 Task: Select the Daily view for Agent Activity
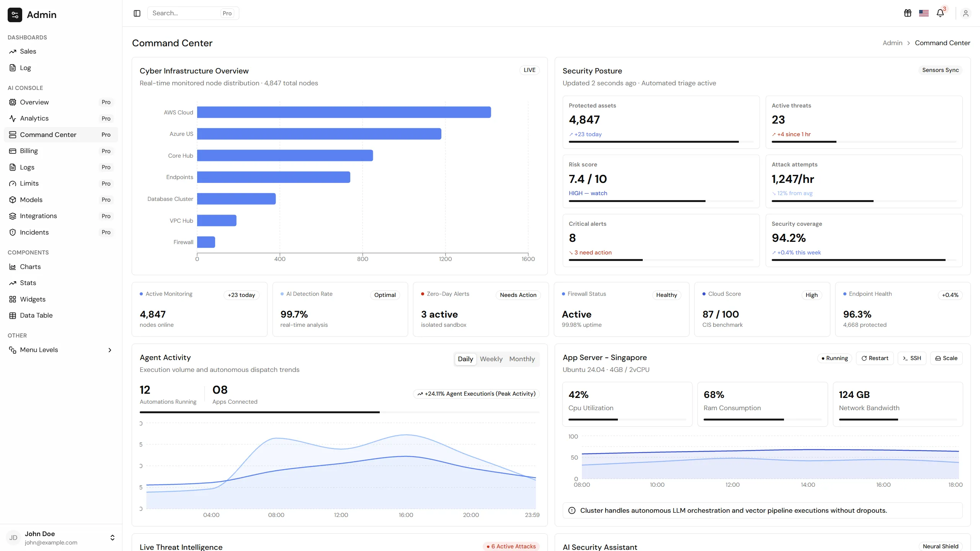(465, 359)
